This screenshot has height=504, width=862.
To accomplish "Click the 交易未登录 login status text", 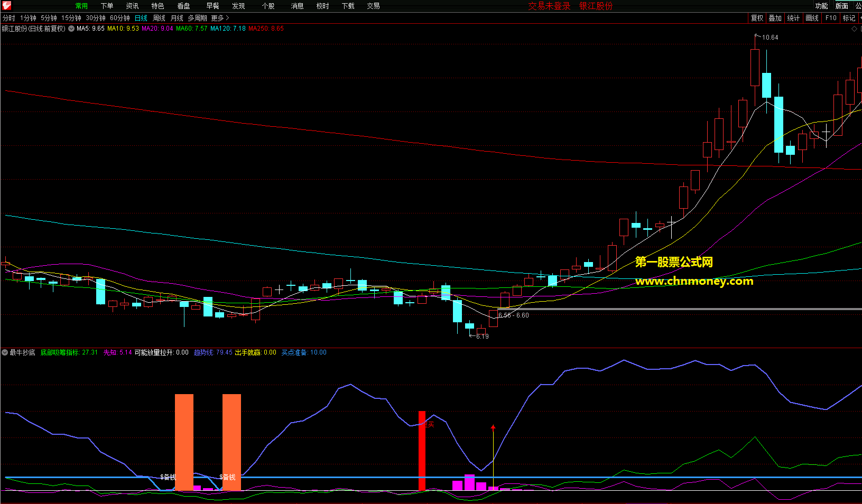I will pyautogui.click(x=549, y=6).
